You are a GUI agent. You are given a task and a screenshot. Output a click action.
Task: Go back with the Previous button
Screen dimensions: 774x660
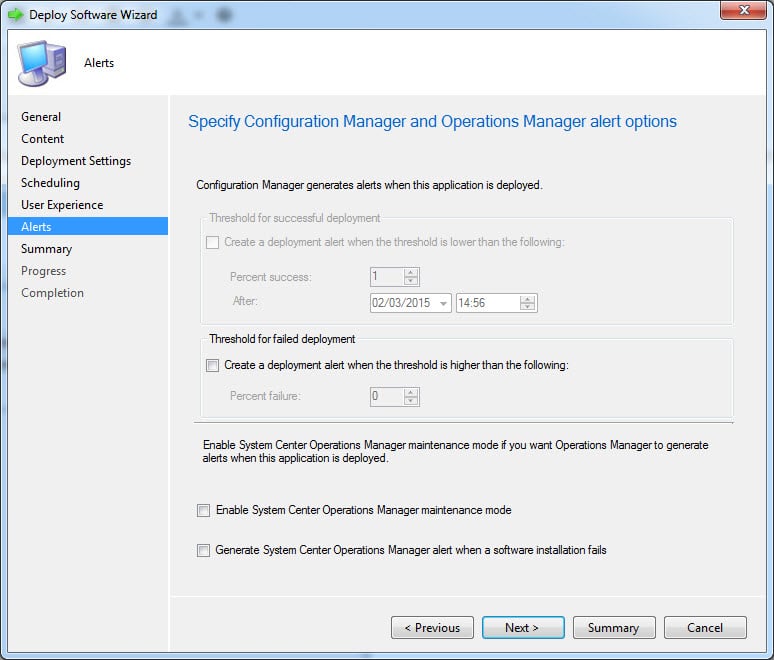(x=432, y=628)
